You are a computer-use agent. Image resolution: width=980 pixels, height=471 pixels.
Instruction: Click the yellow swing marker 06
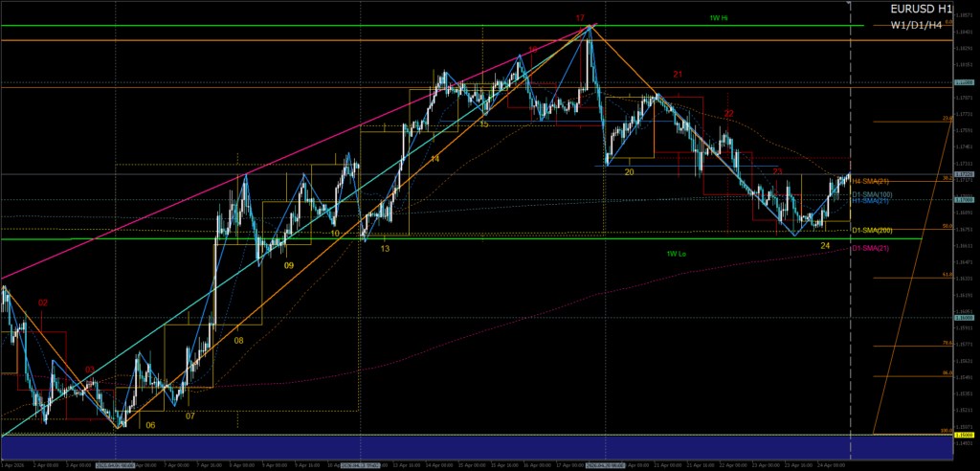pyautogui.click(x=150, y=425)
